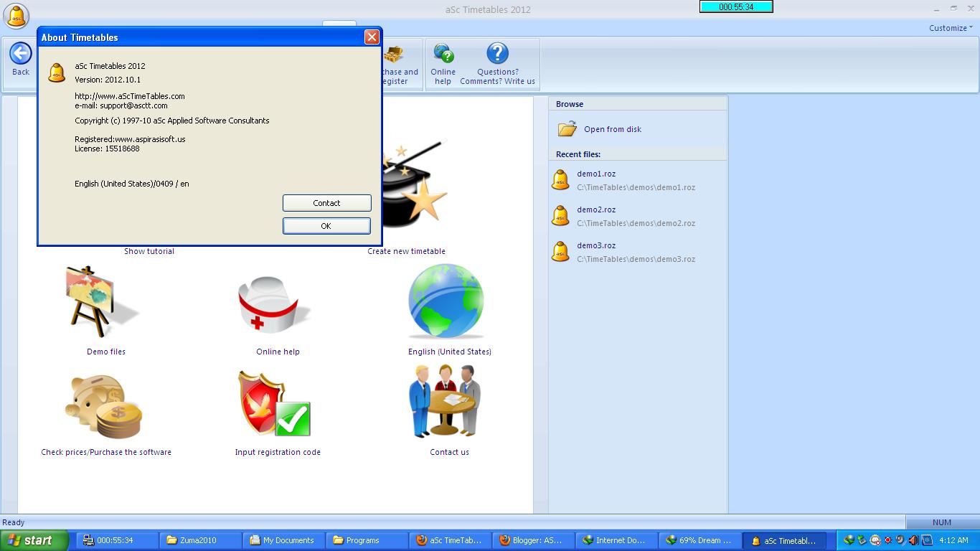The image size is (980, 551).
Task: Click Input registration code link
Action: [x=278, y=452]
